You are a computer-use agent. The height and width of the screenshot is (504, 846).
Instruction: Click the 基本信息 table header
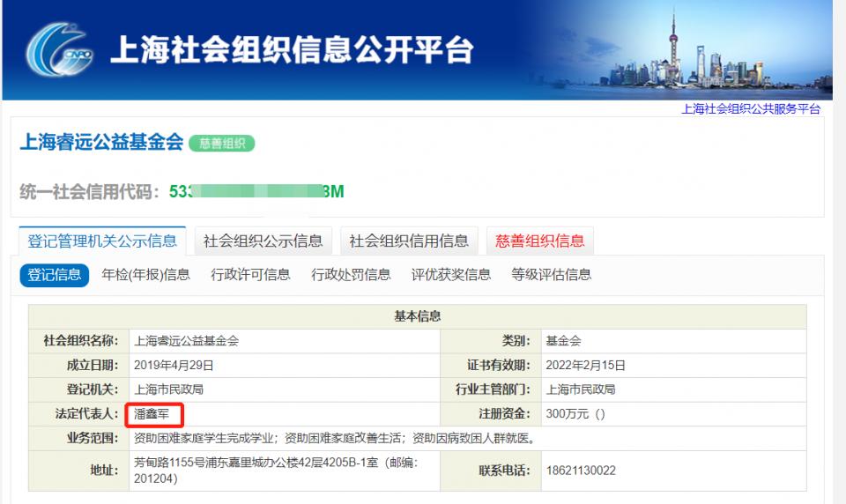(417, 316)
